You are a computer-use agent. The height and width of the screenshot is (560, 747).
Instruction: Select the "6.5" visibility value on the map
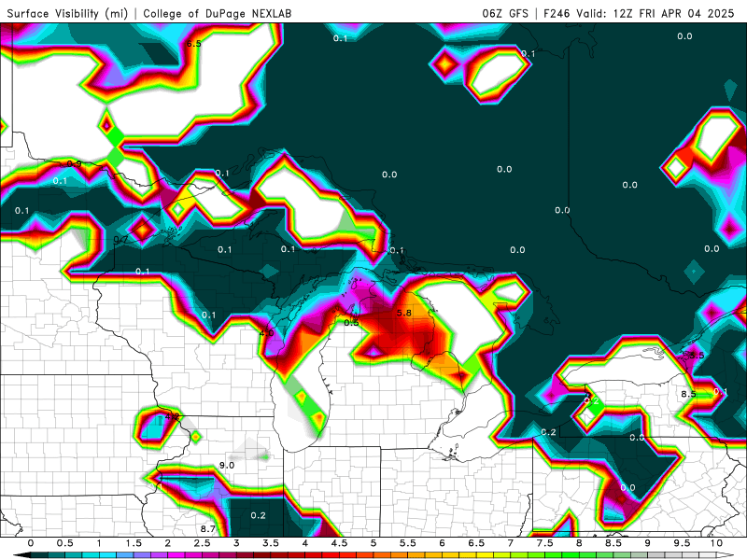coord(193,44)
